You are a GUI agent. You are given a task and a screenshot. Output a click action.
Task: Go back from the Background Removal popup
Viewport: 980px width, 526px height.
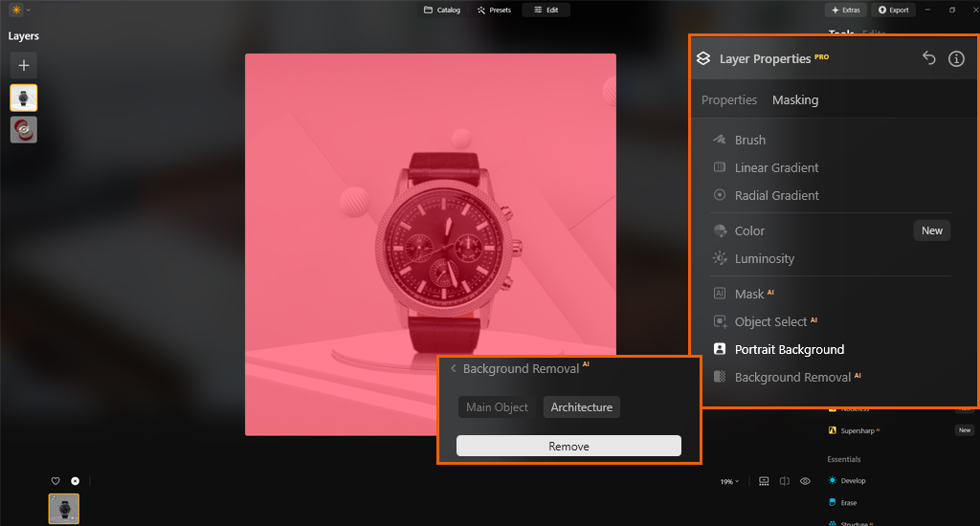point(453,368)
